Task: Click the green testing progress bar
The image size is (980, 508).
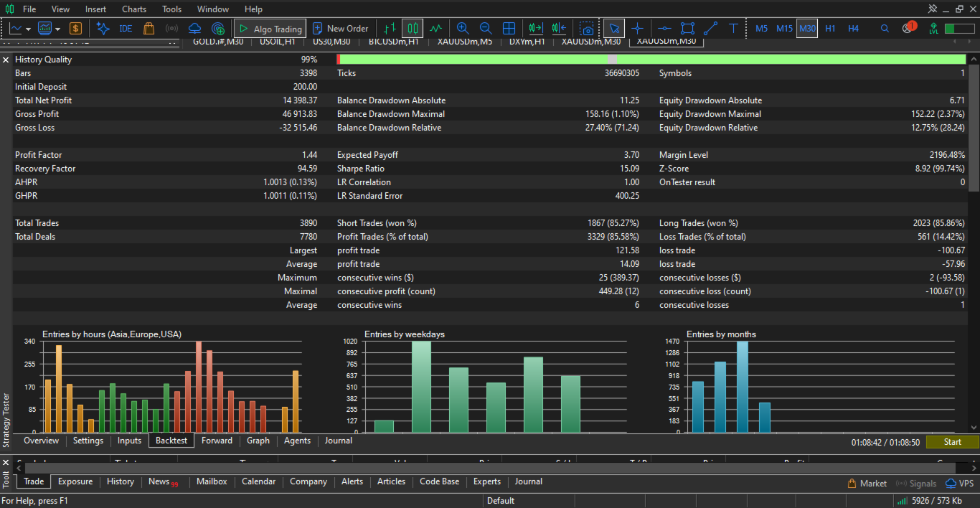Action: point(651,60)
